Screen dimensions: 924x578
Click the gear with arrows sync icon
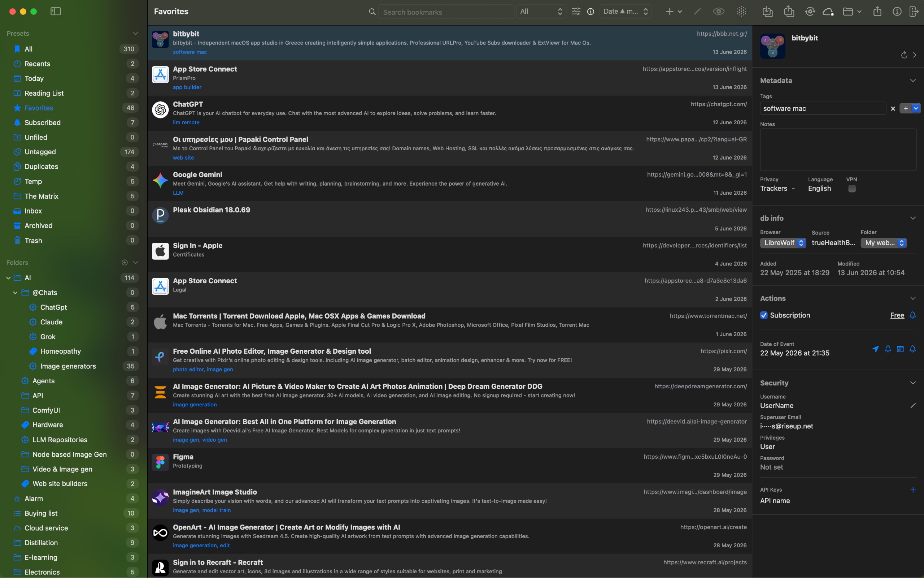point(810,12)
